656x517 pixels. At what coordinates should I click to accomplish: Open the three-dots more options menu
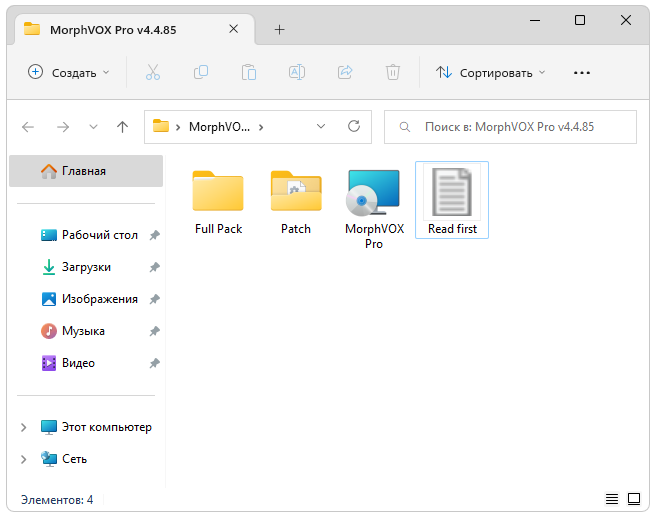(582, 73)
